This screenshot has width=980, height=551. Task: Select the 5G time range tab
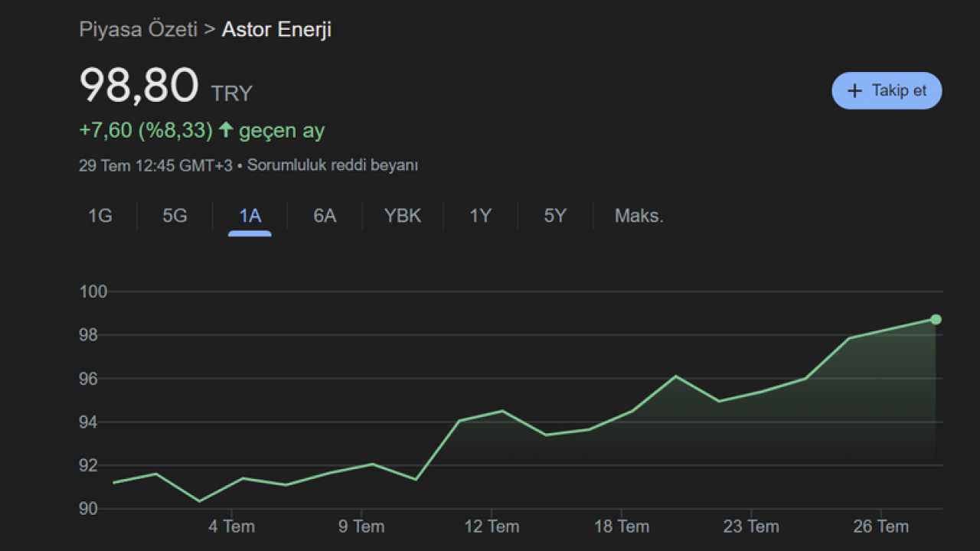(175, 216)
